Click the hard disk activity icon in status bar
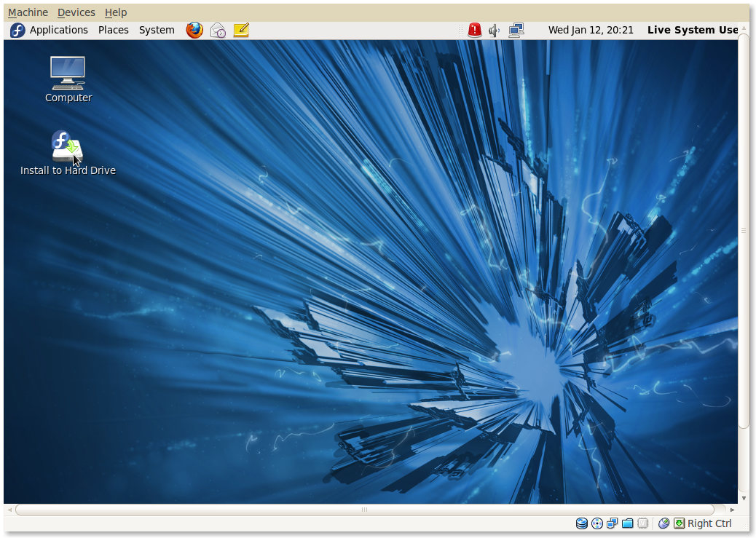 tap(582, 523)
